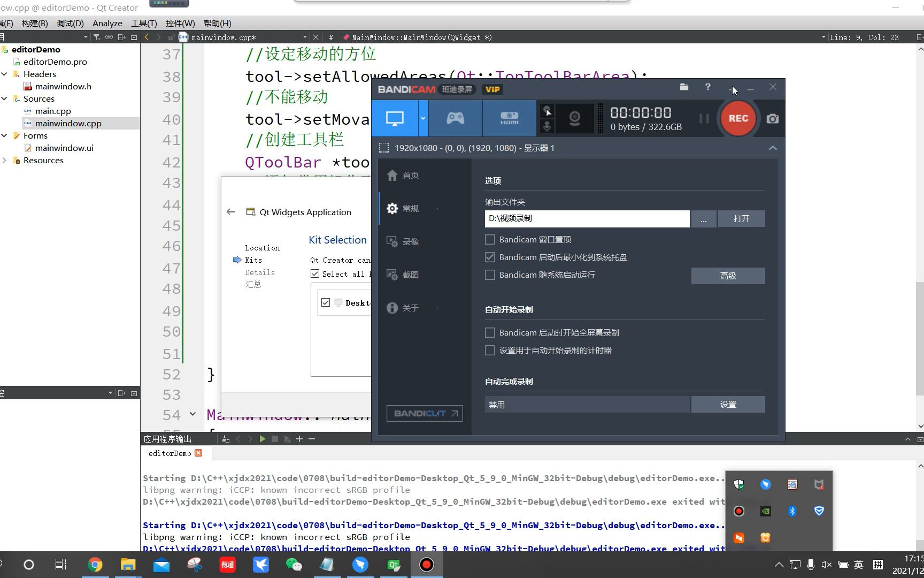Open Analyze menu in Qt Creator
The image size is (924, 578).
tap(107, 23)
